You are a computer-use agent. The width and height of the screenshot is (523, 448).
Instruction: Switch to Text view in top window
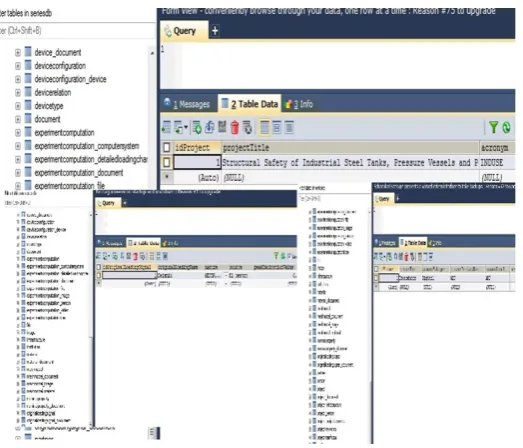tap(289, 127)
